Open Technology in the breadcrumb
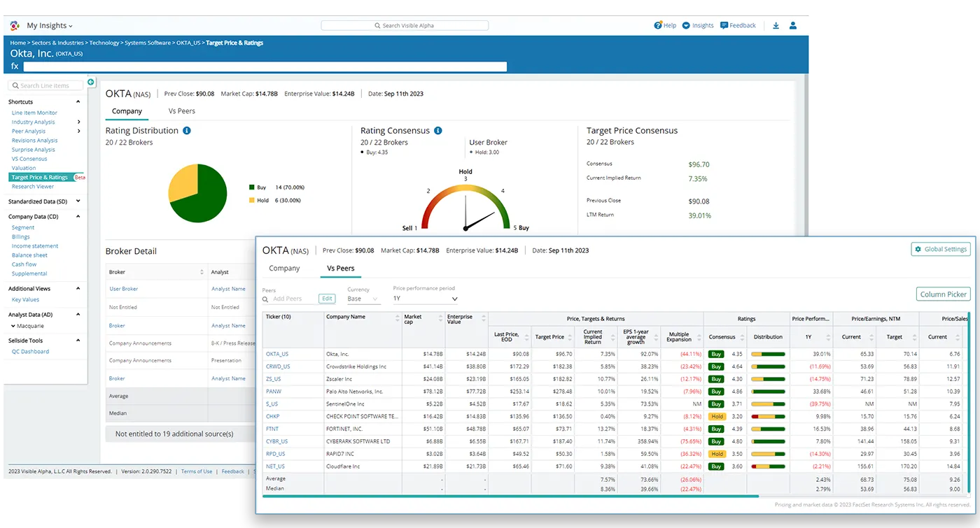 (104, 43)
